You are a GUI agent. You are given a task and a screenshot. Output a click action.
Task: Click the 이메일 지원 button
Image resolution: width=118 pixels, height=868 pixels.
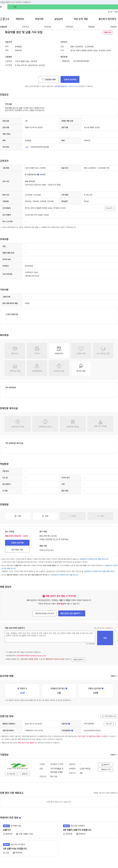[x=17, y=550]
